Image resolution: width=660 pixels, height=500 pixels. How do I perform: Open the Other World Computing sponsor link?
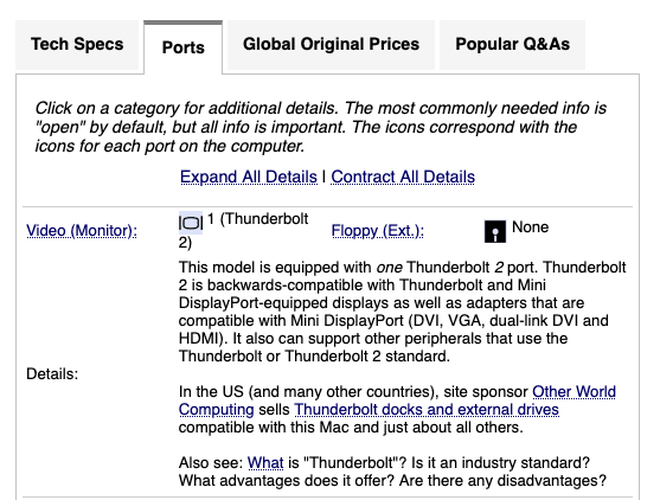click(x=397, y=400)
